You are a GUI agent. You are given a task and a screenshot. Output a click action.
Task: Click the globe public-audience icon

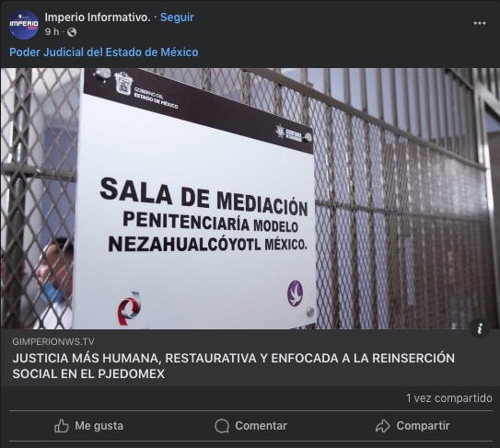(72, 32)
